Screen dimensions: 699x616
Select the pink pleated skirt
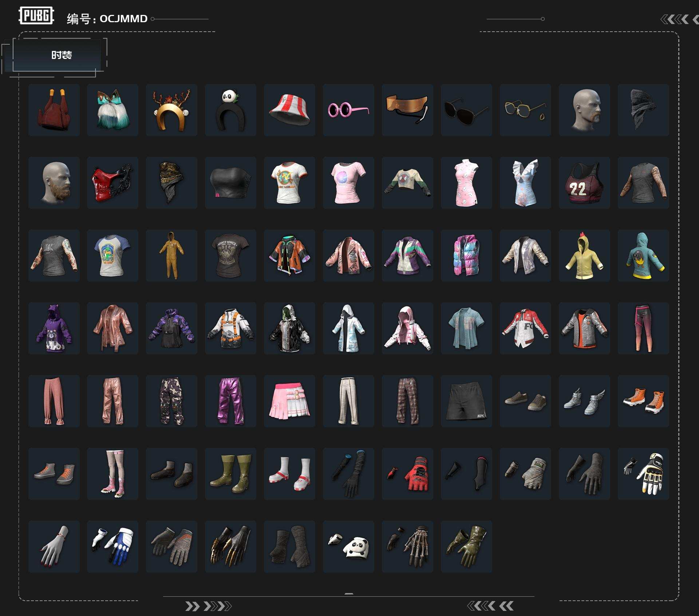[x=290, y=401]
